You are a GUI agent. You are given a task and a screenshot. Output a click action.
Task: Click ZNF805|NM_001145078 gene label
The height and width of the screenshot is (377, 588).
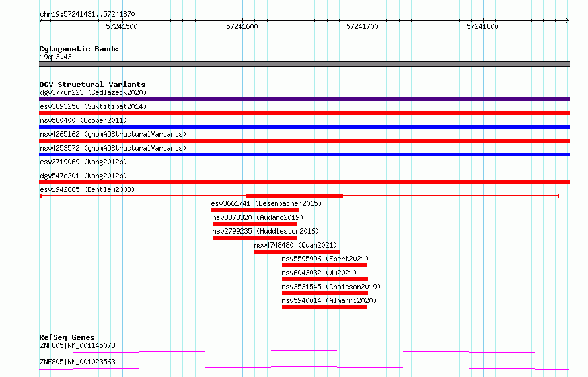(x=77, y=345)
